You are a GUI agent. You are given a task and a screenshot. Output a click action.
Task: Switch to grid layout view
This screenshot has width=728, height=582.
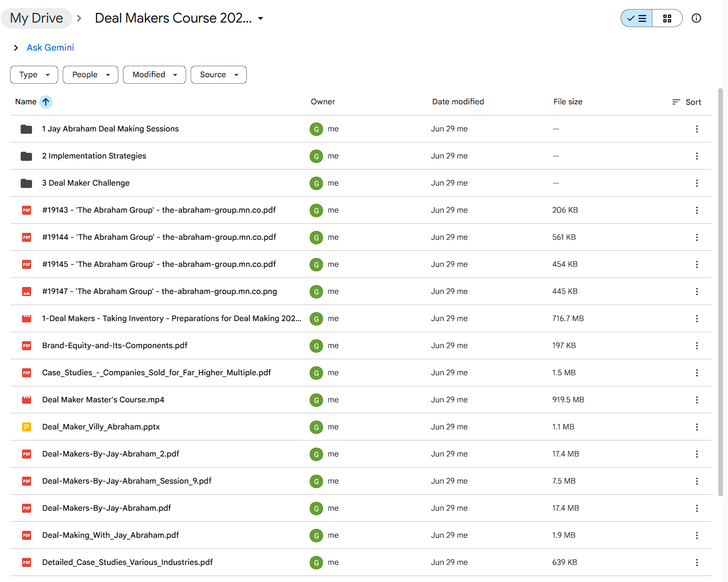click(667, 18)
